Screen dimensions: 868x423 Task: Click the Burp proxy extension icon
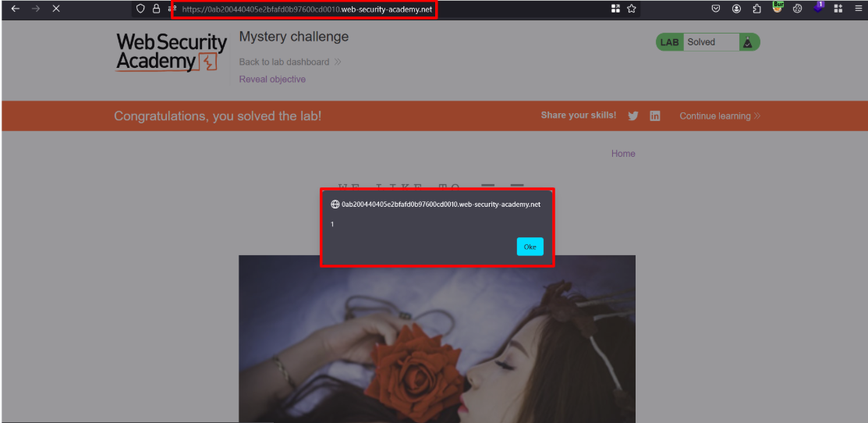tap(778, 8)
